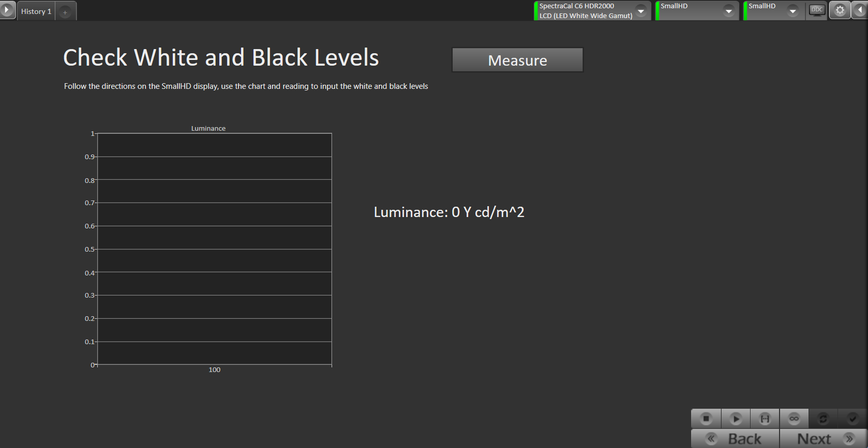Go back to previous step
The height and width of the screenshot is (448, 868).
(x=735, y=439)
